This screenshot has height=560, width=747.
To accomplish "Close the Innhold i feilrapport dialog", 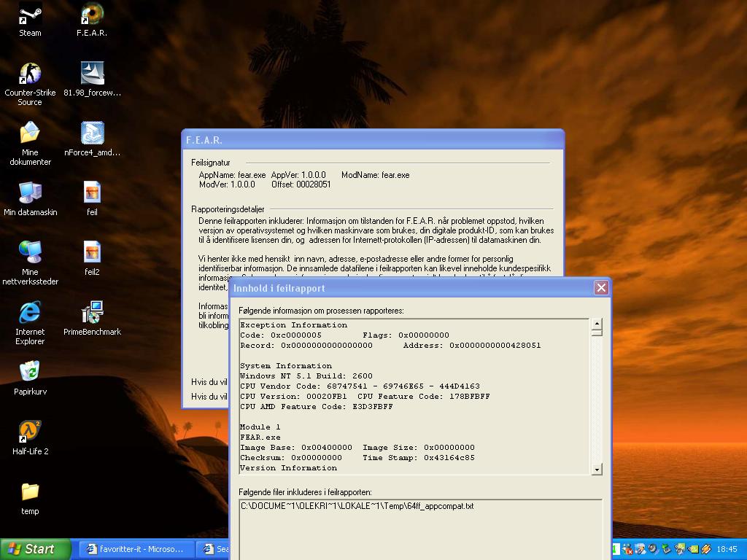I will 601,287.
